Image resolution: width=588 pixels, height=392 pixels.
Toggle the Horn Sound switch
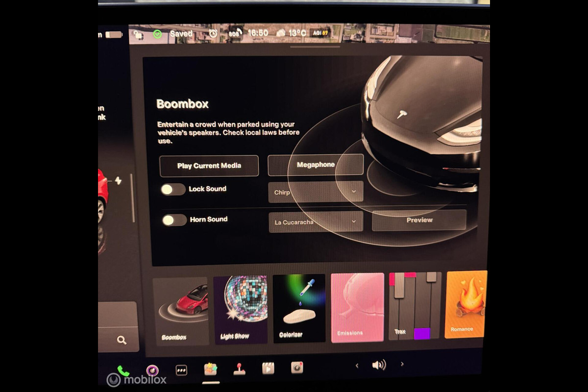175,220
